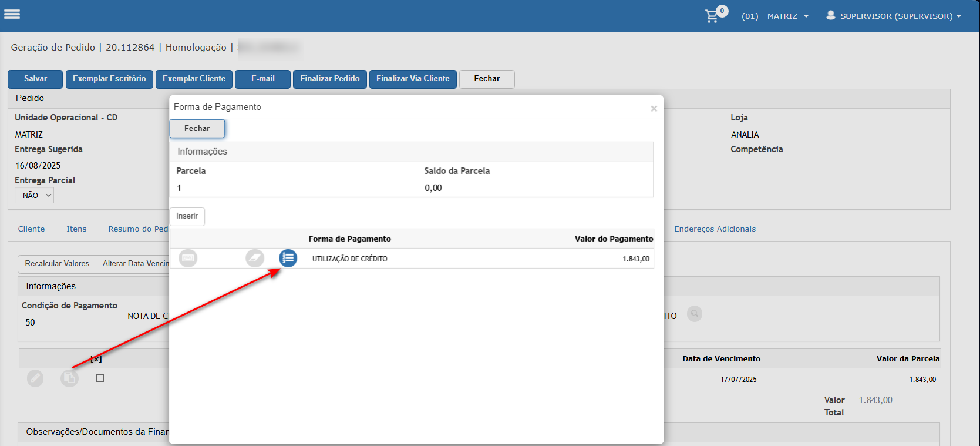
Task: Select the Itens tab
Action: click(x=76, y=229)
